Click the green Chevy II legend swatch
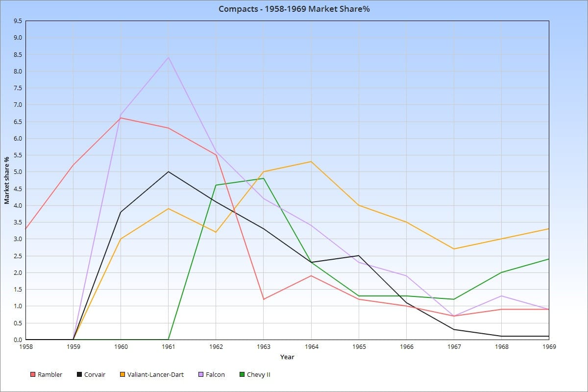Image resolution: width=588 pixels, height=392 pixels. (x=242, y=375)
